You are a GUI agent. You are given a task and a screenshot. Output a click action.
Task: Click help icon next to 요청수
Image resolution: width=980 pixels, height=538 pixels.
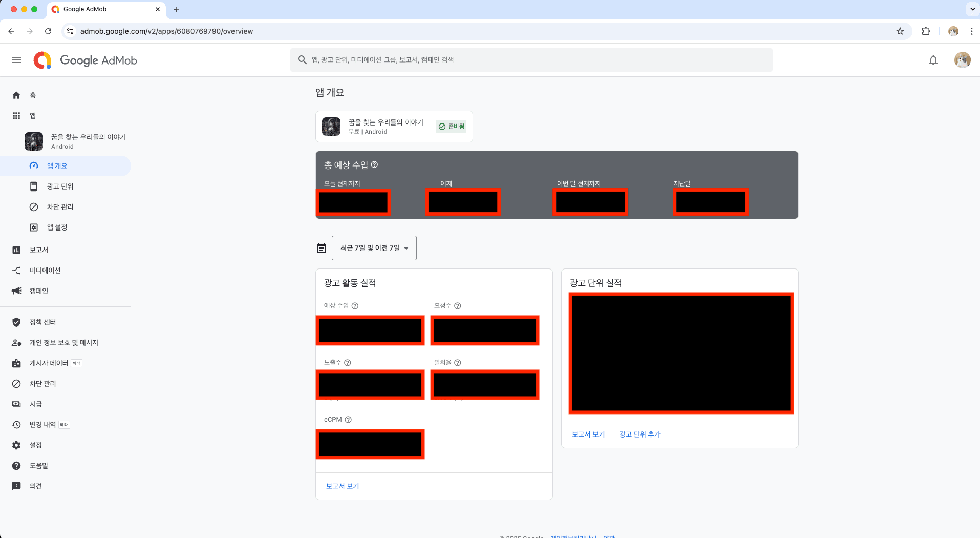[x=458, y=306]
